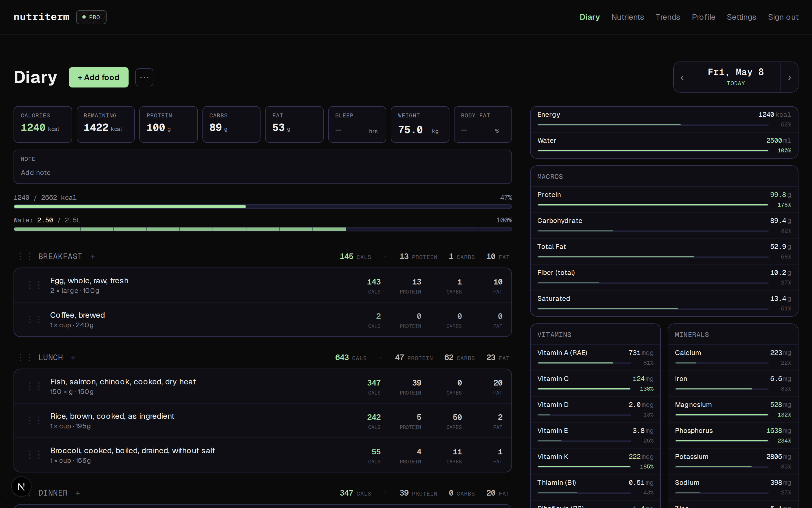This screenshot has height=508, width=812.
Task: Select the Vitamin A (RAE) row
Action: pyautogui.click(x=595, y=358)
